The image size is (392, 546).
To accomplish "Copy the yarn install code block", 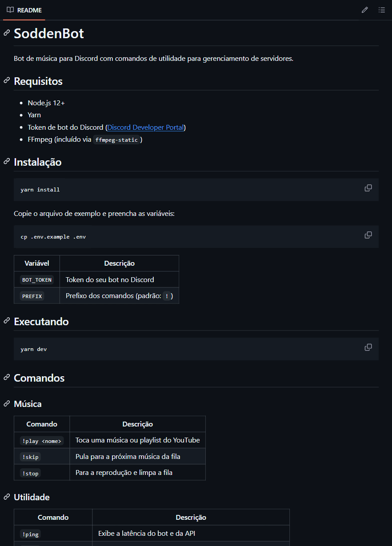I will click(x=368, y=188).
